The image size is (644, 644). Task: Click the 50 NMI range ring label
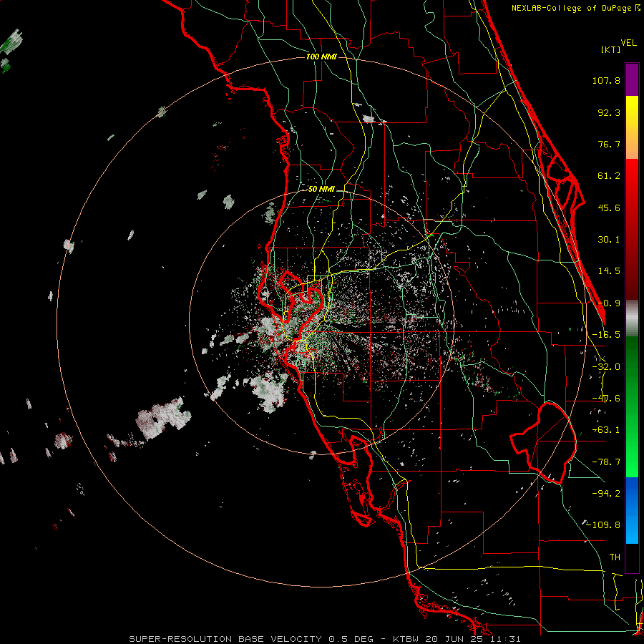pos(321,190)
